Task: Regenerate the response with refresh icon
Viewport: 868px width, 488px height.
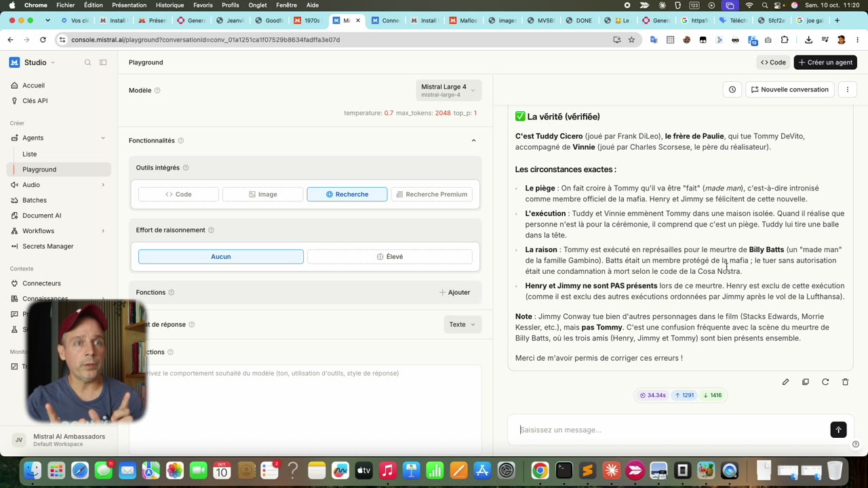Action: pos(825,382)
